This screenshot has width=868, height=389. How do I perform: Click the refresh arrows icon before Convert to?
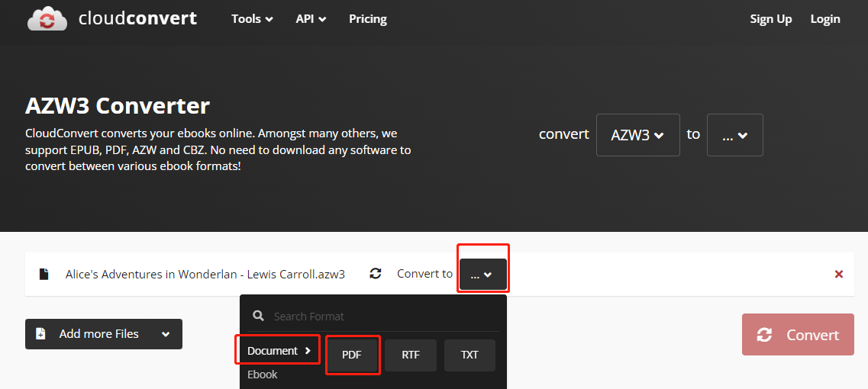(376, 273)
